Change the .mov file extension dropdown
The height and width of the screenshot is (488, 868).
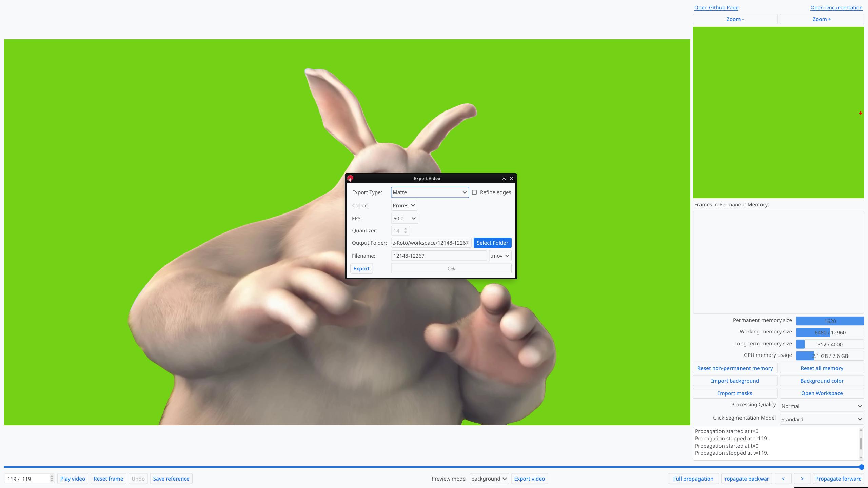click(500, 256)
